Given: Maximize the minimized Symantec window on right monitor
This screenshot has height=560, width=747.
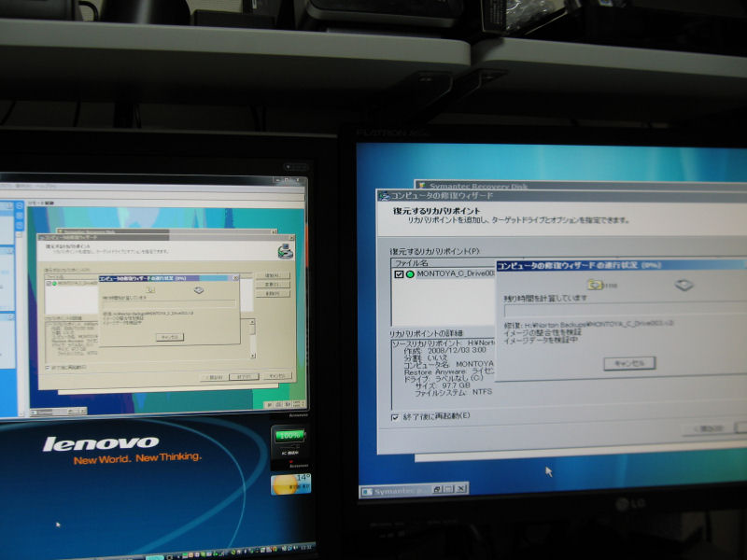Looking at the screenshot, I should pyautogui.click(x=449, y=489).
